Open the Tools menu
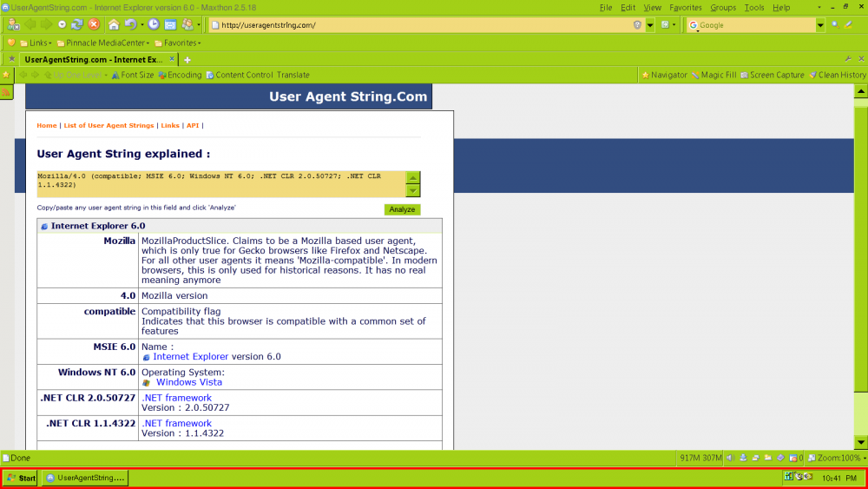This screenshot has width=868, height=489. tap(754, 8)
